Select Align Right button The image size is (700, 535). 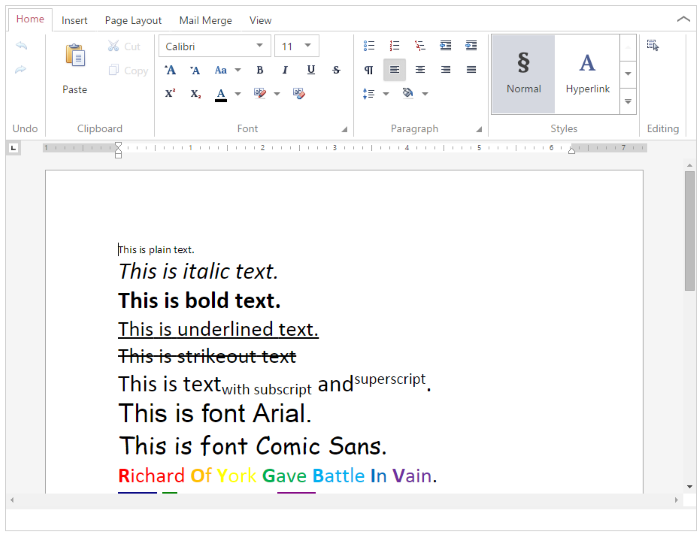[x=446, y=70]
